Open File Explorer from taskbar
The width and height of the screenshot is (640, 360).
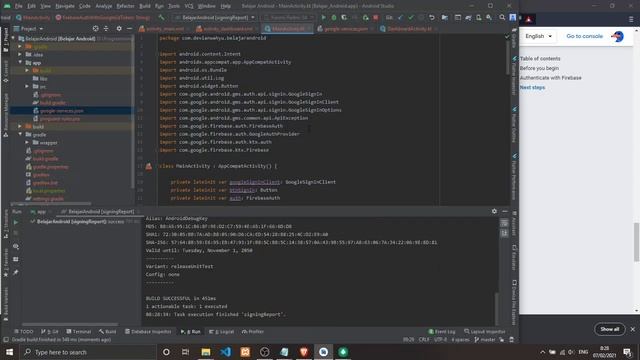pos(206,352)
